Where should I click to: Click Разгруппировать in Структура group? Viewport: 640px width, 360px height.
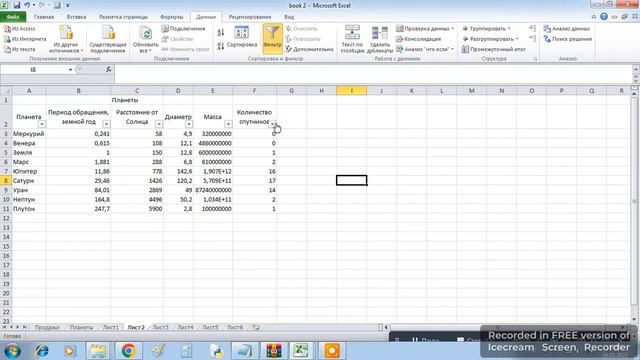click(490, 39)
